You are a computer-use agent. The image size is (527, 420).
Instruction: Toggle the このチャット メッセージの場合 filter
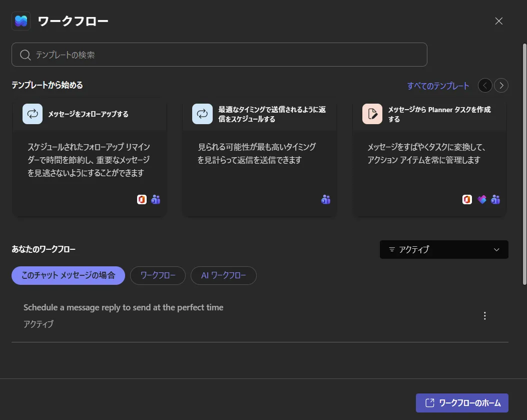click(x=68, y=275)
